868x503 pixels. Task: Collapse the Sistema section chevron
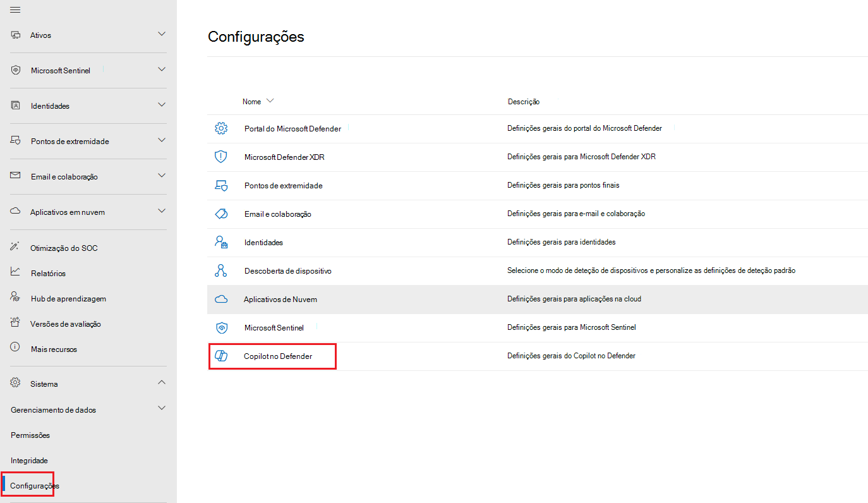pyautogui.click(x=162, y=382)
